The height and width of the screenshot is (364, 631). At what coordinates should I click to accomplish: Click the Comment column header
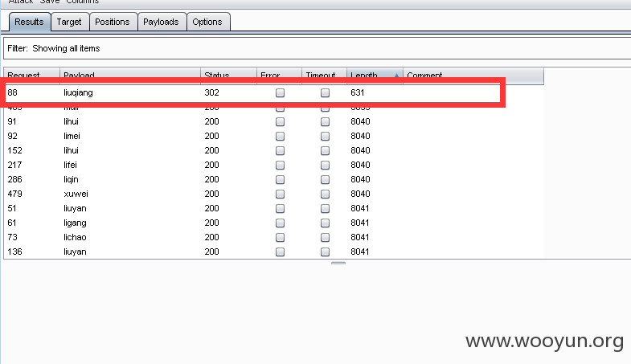[473, 76]
